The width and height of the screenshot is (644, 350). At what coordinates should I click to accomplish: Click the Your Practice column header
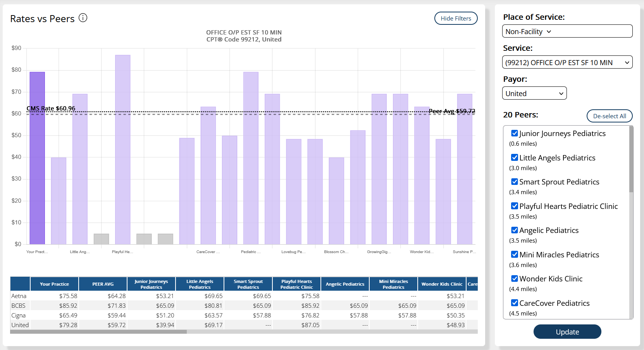(x=54, y=284)
